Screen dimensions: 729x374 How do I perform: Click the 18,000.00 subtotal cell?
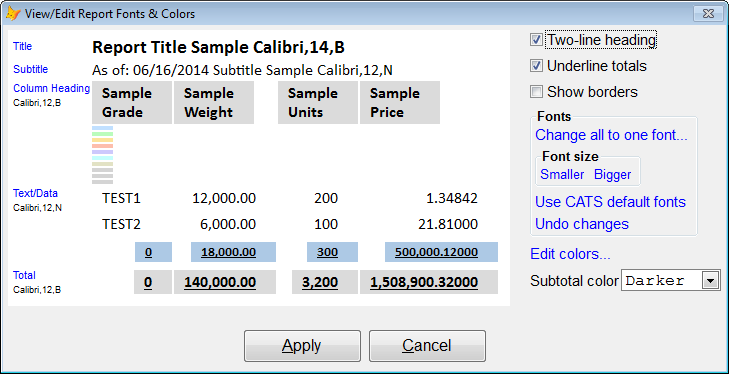(x=233, y=252)
